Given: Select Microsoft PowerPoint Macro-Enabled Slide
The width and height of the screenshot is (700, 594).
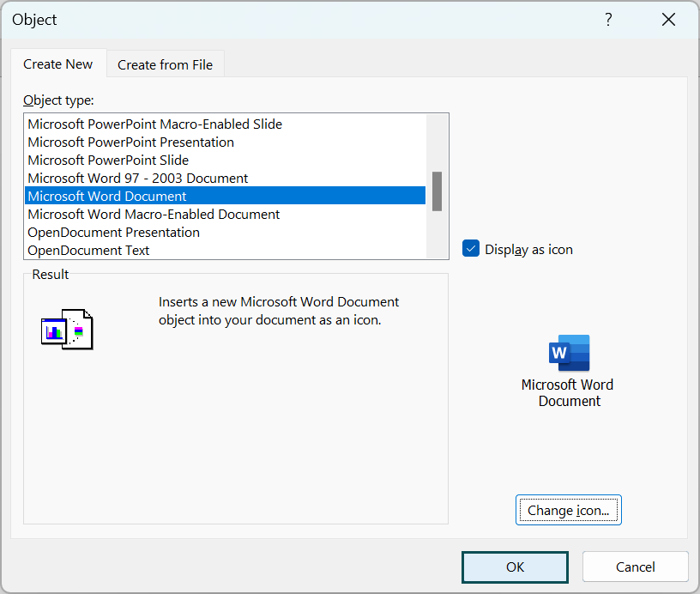Looking at the screenshot, I should pos(154,124).
